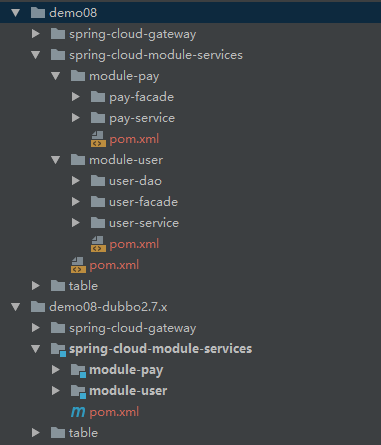Collapse the expanded module-pay node in demo08
This screenshot has width=381, height=445.
point(56,76)
